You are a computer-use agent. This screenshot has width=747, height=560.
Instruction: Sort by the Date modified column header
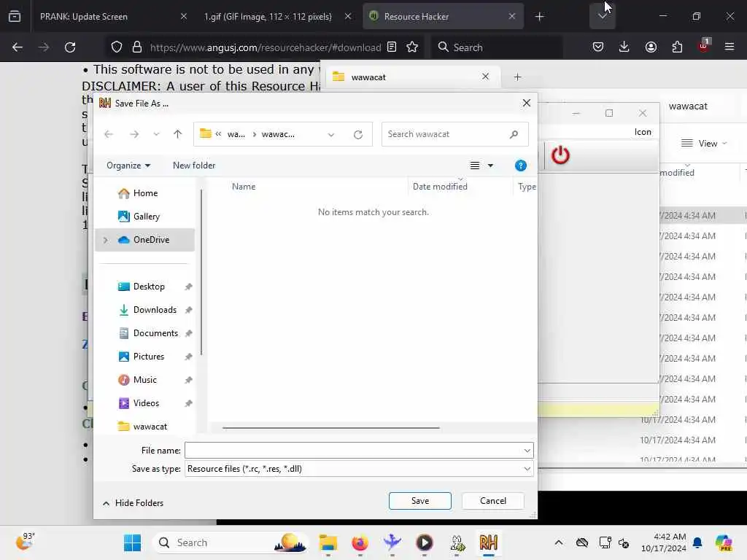440,187
